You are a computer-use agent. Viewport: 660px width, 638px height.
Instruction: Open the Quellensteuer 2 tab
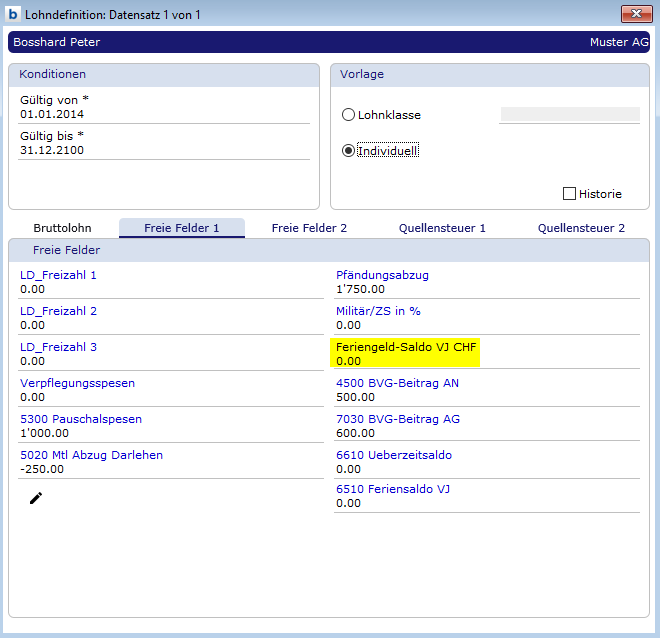(x=581, y=228)
